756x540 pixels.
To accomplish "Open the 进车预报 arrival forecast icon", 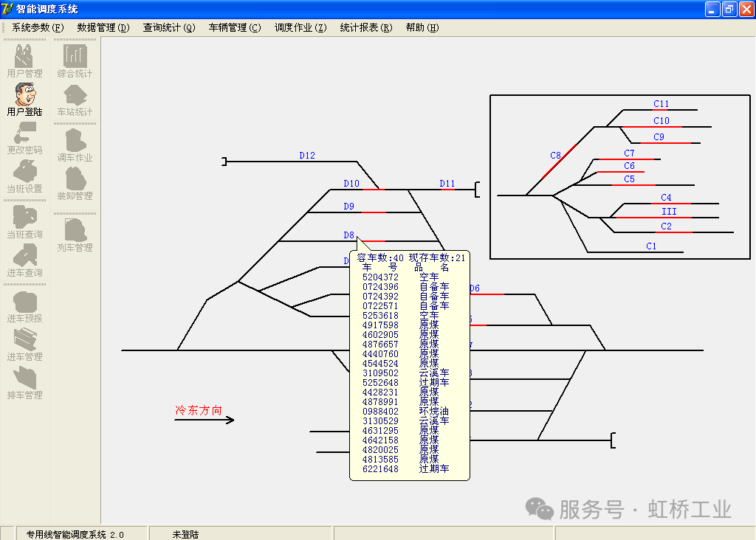I will 24,305.
